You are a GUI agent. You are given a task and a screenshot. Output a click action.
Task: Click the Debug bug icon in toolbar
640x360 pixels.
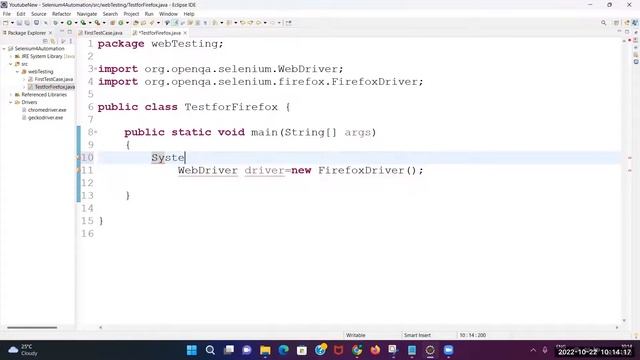56,23
